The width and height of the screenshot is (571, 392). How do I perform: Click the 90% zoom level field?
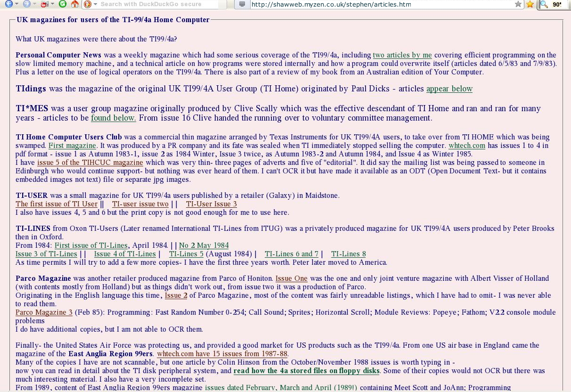point(557,4)
